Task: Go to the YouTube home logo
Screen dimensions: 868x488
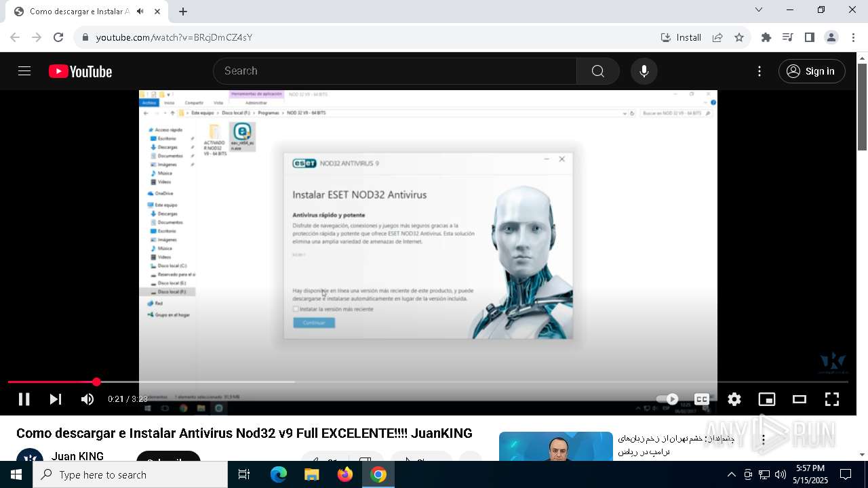Action: [80, 71]
